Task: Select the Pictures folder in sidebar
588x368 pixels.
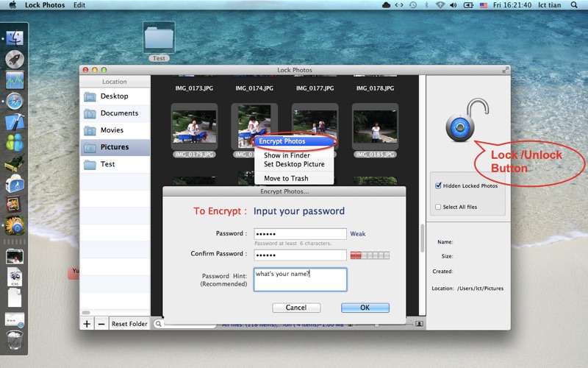Action: tap(115, 146)
